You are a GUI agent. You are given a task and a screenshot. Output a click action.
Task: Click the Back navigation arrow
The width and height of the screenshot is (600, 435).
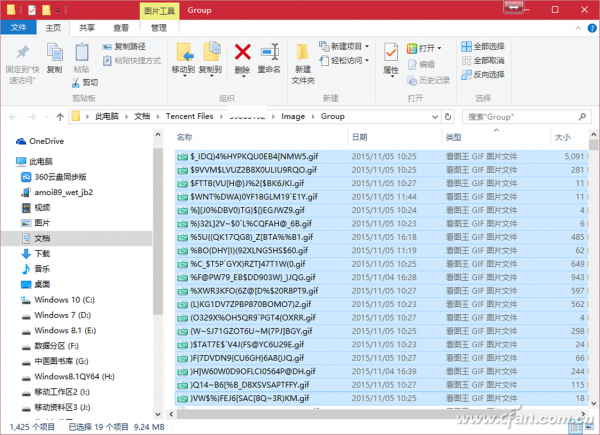[x=13, y=117]
